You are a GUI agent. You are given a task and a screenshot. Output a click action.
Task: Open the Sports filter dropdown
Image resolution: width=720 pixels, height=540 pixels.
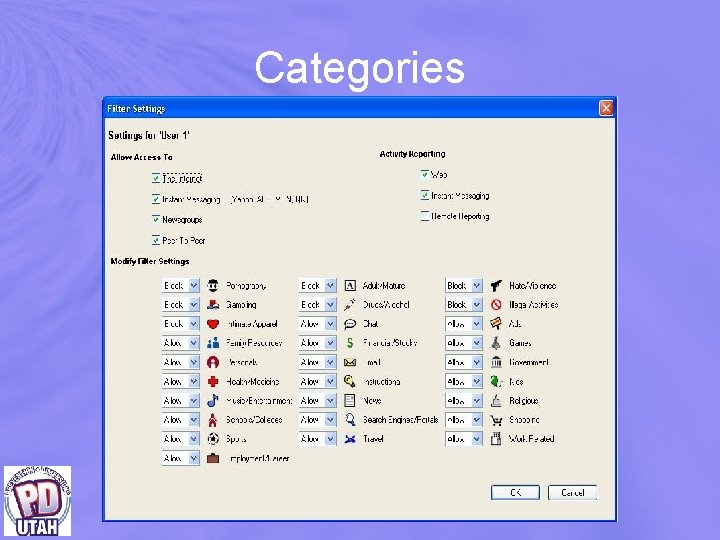(180, 439)
